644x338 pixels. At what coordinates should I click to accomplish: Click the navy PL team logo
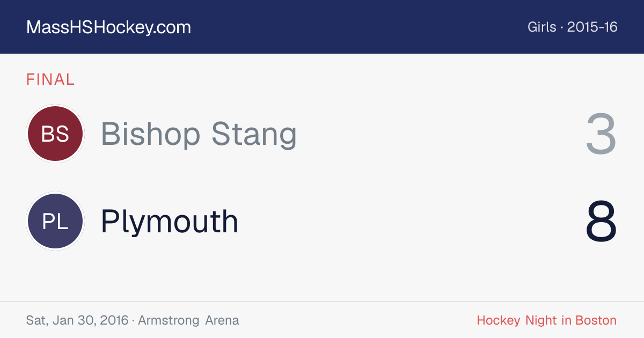55,221
